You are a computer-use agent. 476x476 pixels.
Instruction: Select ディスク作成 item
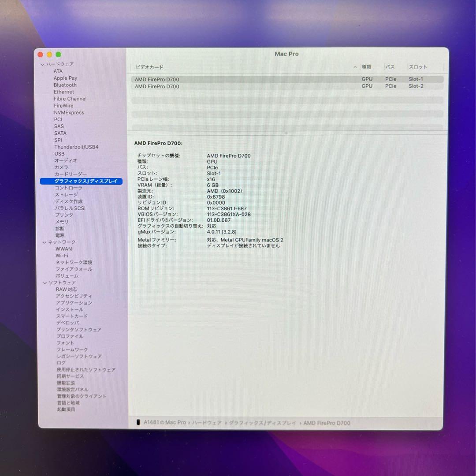tap(69, 201)
